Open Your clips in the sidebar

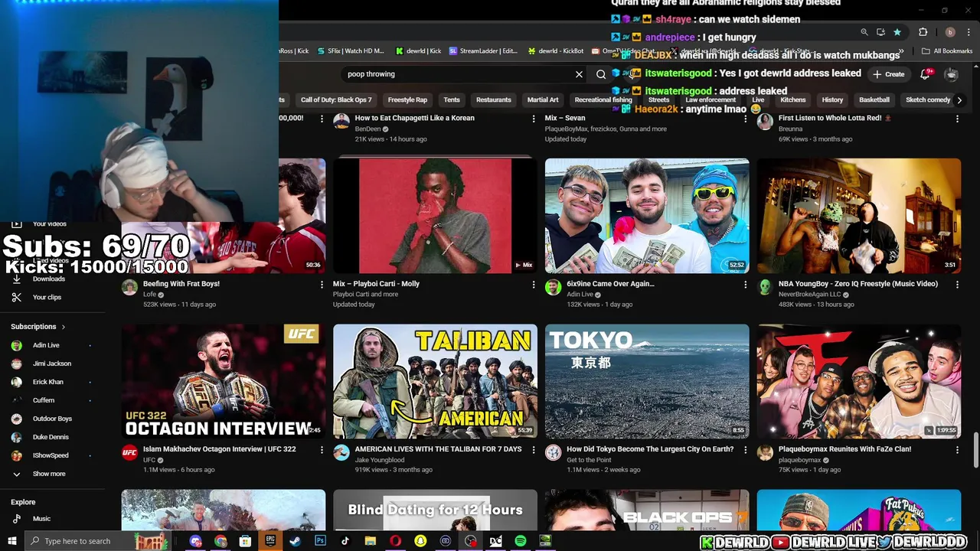47,297
